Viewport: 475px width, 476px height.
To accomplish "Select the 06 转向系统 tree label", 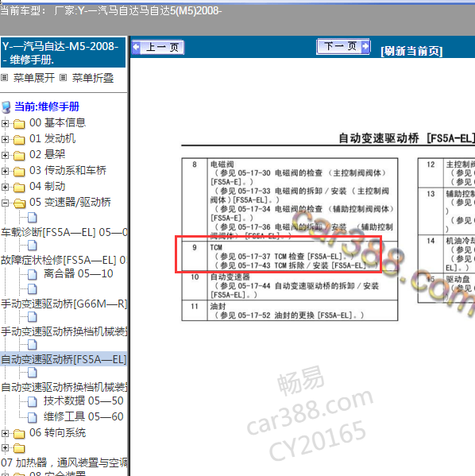I will (57, 432).
